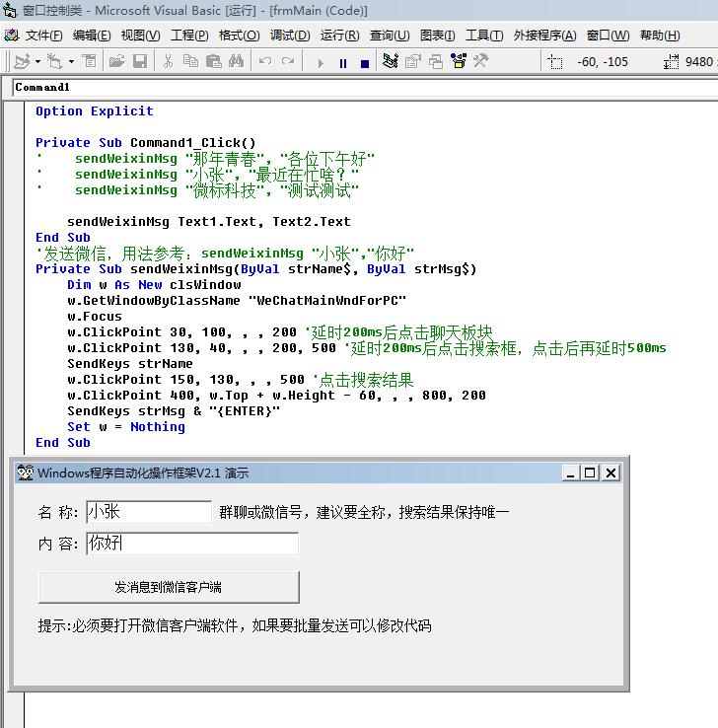Click the Add Form toolbar icon
Screen dimensions: 718x728
(55, 61)
